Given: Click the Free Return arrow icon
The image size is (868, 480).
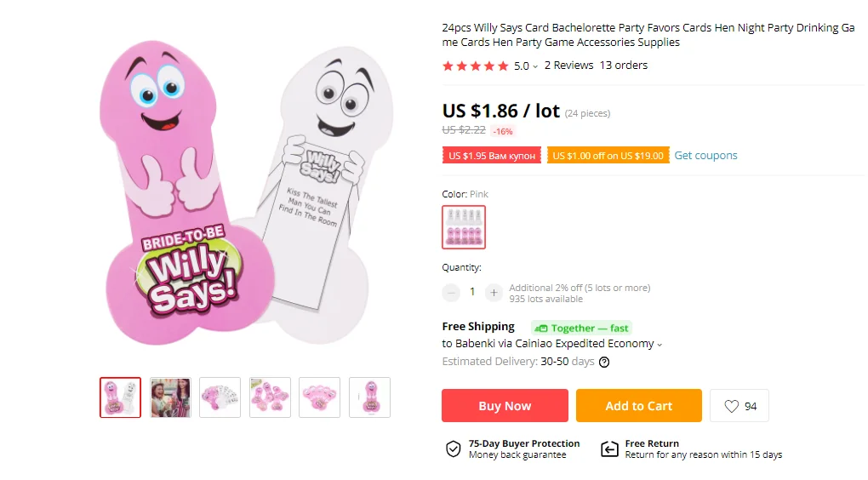Looking at the screenshot, I should pos(609,449).
